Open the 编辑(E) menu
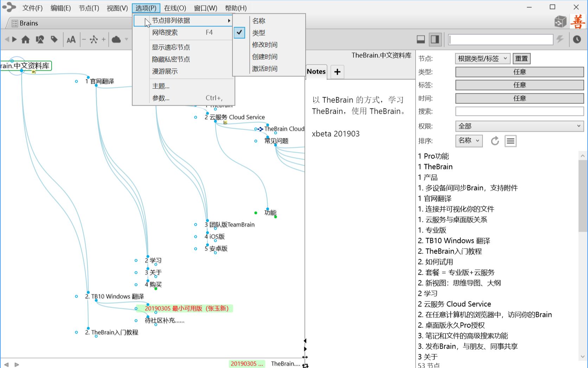The image size is (588, 368). coord(60,8)
